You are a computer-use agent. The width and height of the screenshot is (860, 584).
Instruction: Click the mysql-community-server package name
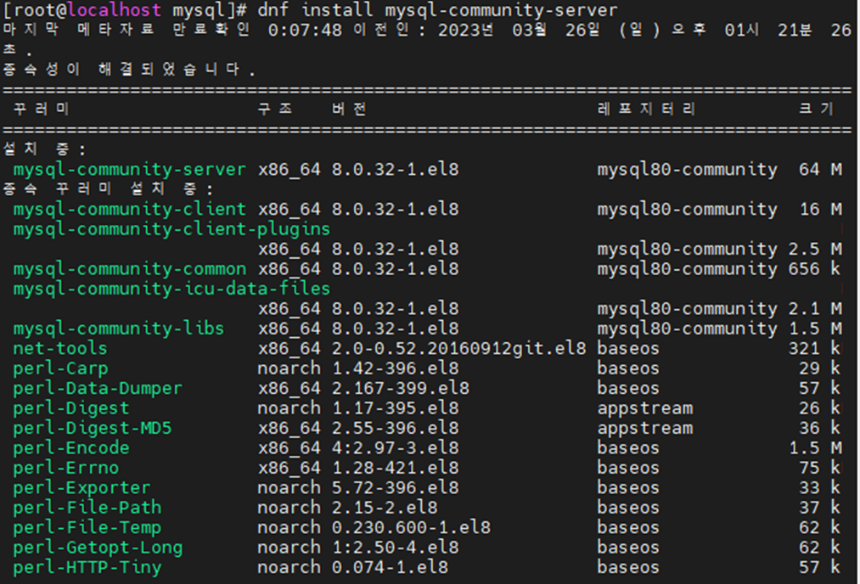coord(129,170)
